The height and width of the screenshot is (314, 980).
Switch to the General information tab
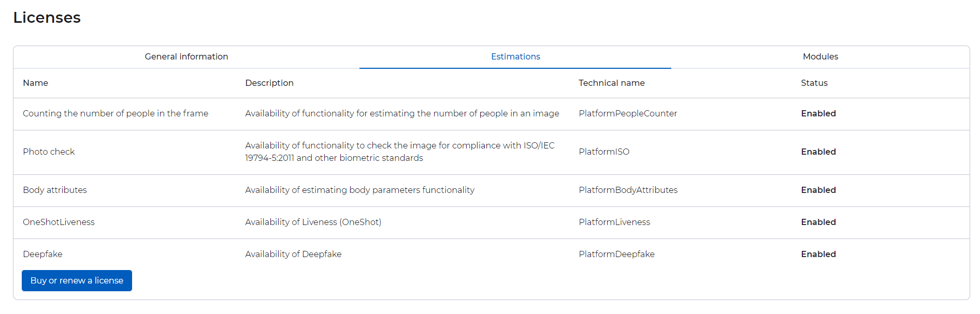[186, 57]
